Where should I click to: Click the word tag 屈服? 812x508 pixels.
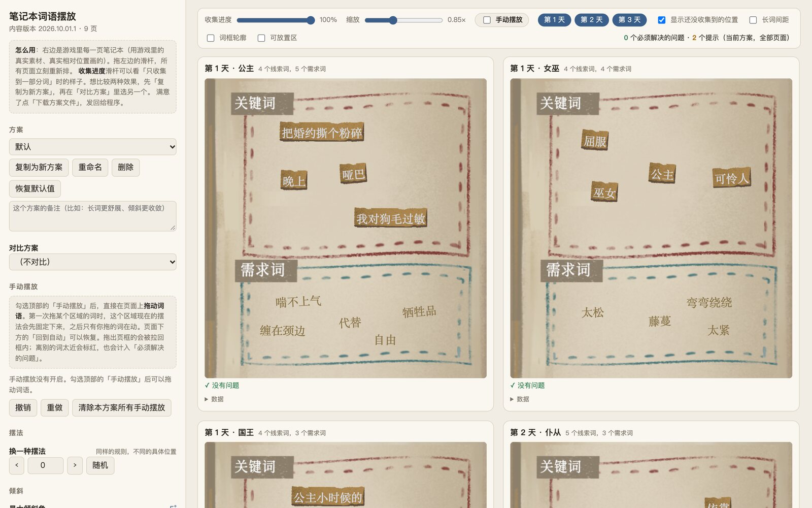595,141
